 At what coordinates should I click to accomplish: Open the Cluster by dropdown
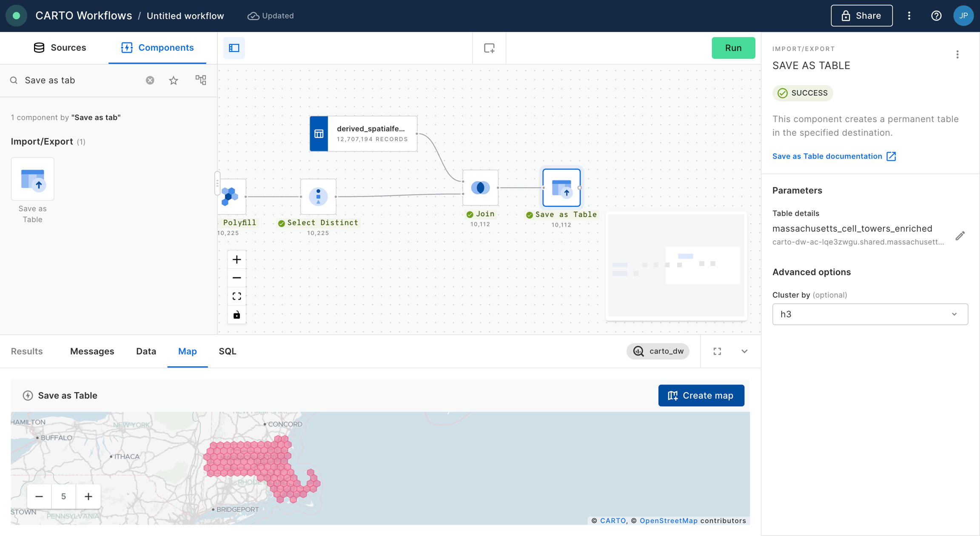(870, 314)
